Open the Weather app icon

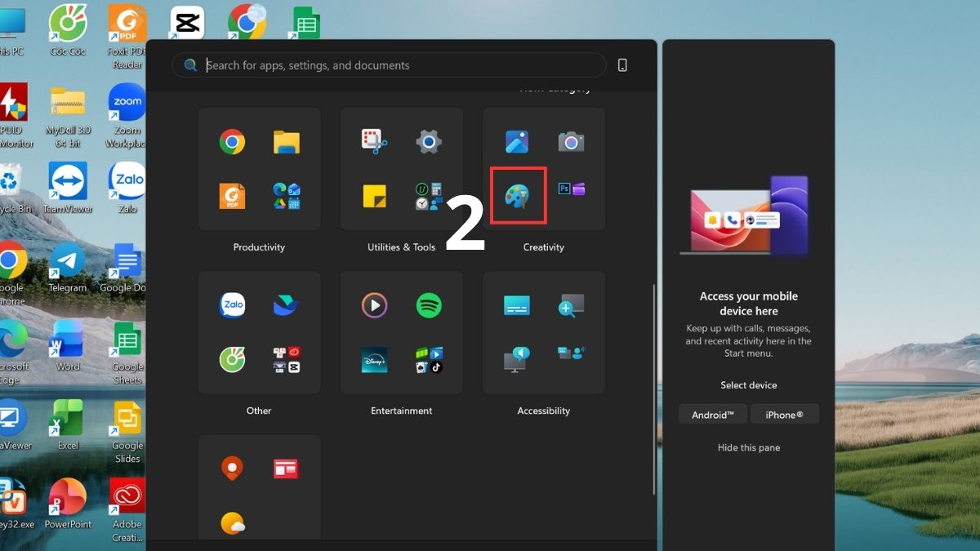click(x=231, y=522)
